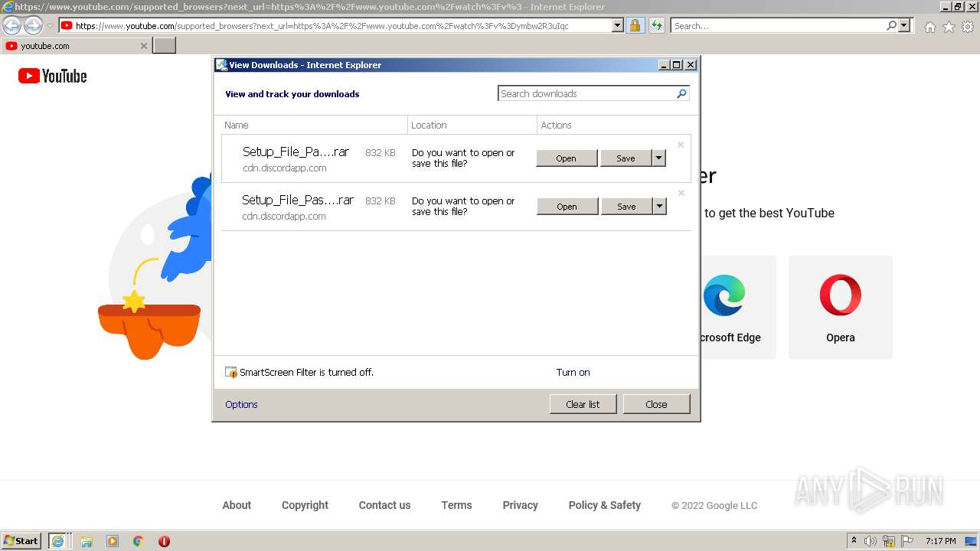980x551 pixels.
Task: Open the Policy & Safety footer link
Action: [x=605, y=505]
